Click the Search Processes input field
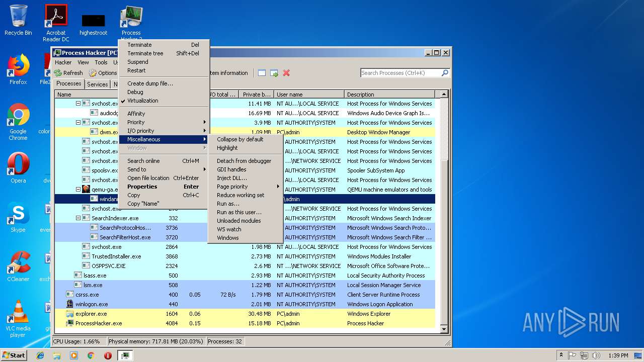Viewport: 644px width, 362px height. point(400,73)
